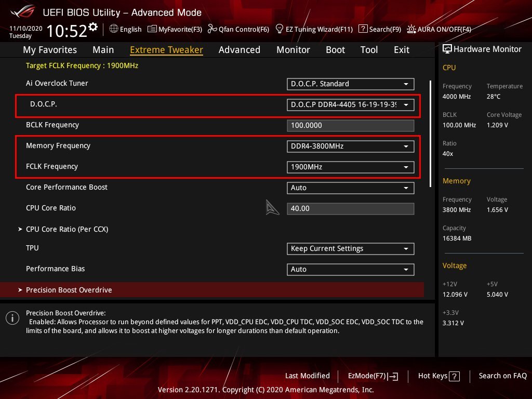Open the Ai Overclock Tuner dropdown

351,84
